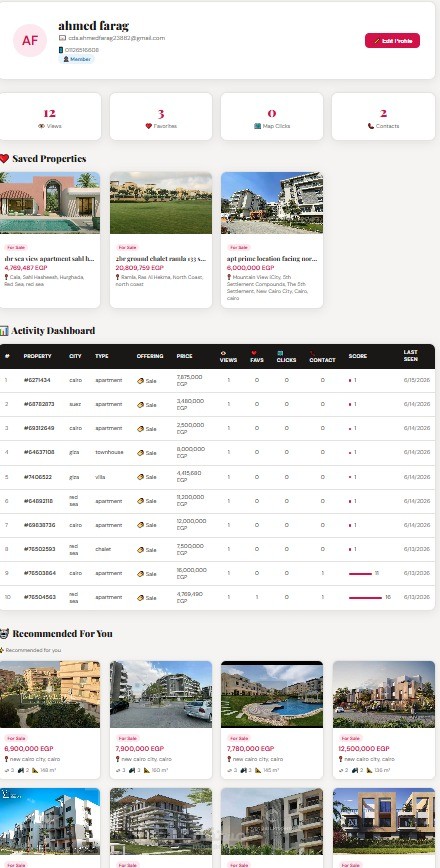Viewport: 440px width, 868px height.
Task: Click the '2br ground chalet ramla' title
Action: 161,259
